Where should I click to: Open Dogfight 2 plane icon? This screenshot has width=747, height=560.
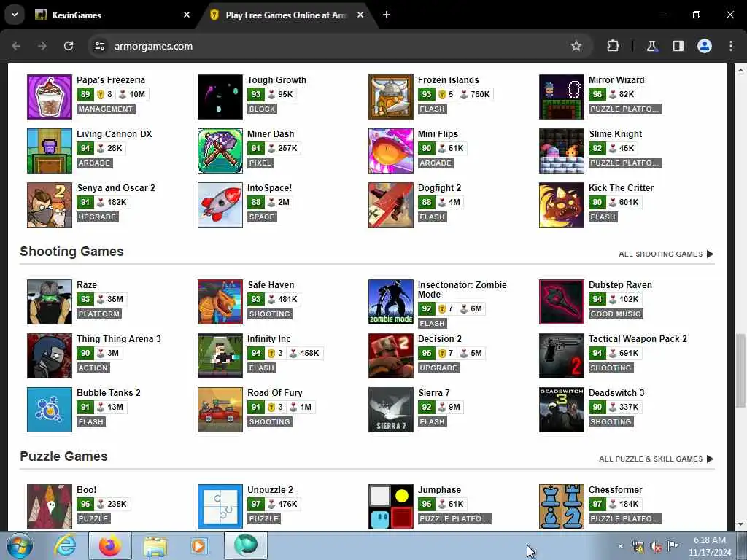pos(391,205)
